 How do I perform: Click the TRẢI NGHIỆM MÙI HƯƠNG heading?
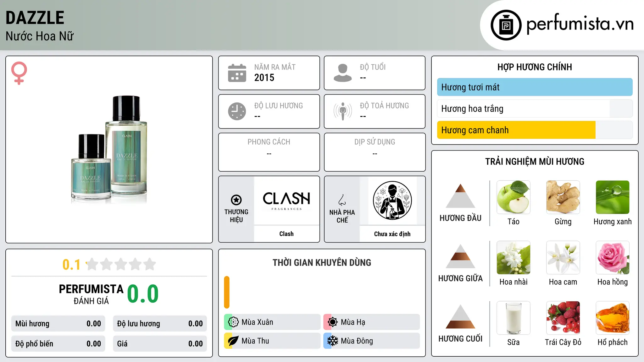(535, 162)
